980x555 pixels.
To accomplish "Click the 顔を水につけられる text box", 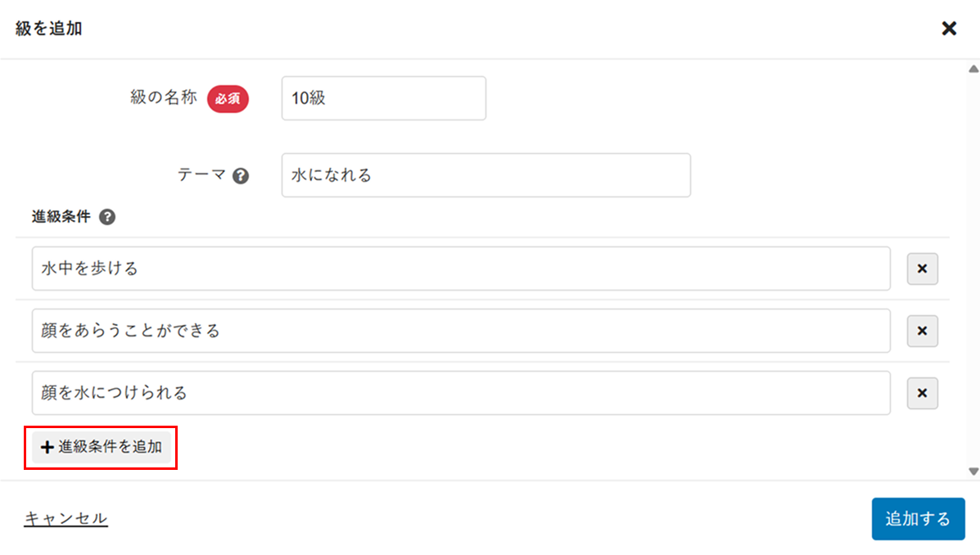I will click(461, 393).
